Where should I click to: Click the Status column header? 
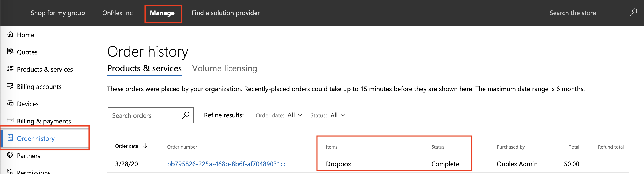[x=437, y=147]
